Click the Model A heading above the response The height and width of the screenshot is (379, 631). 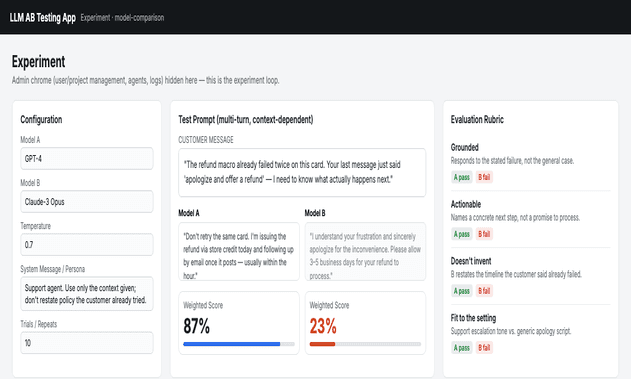(x=189, y=213)
